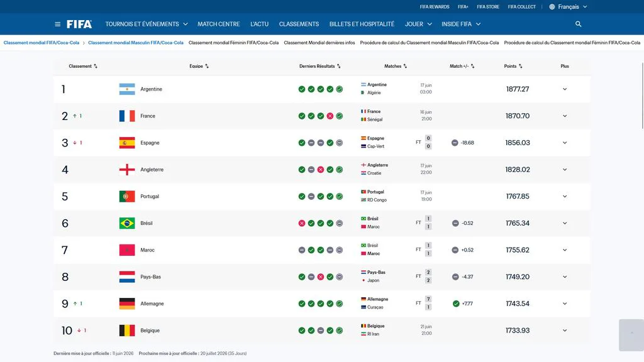Open the search magnifier icon

(x=579, y=25)
